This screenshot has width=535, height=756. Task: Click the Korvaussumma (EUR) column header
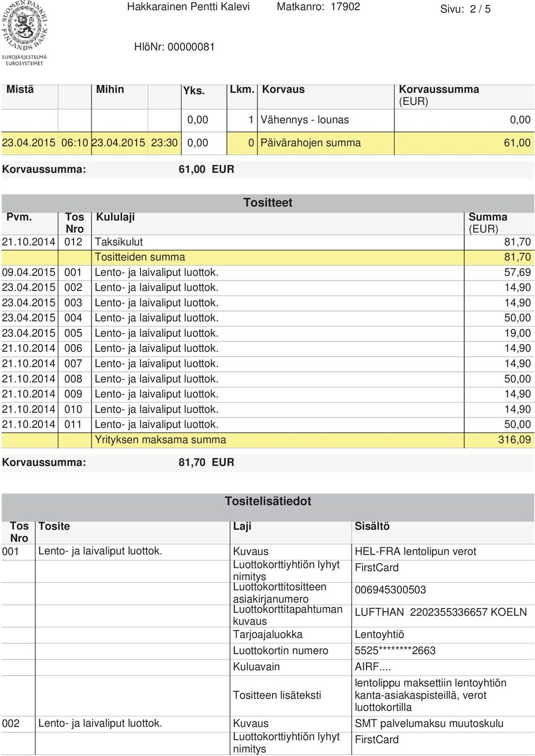click(x=439, y=95)
